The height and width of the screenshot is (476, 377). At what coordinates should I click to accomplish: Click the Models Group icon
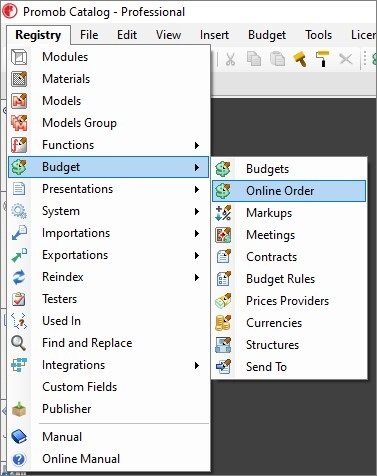coord(19,123)
